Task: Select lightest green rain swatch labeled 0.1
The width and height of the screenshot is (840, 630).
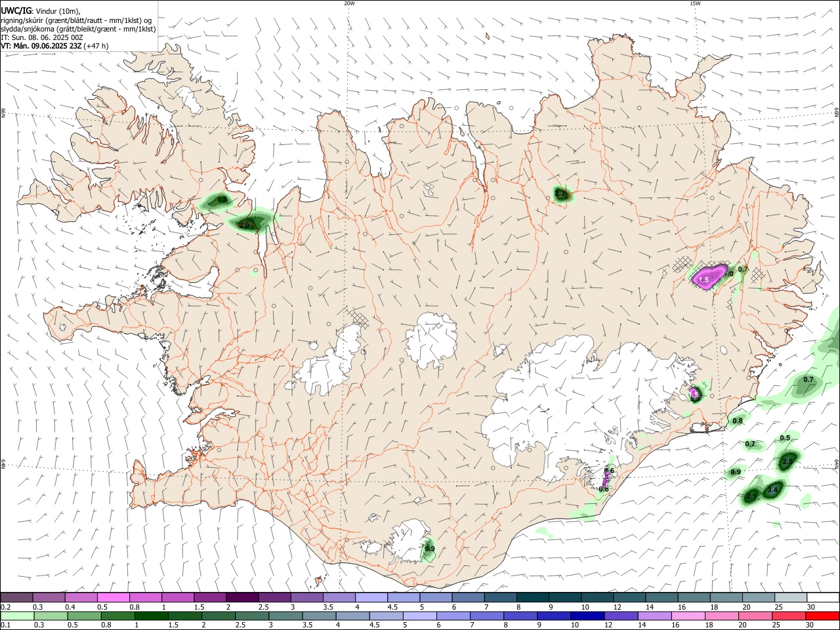Action: click(16, 616)
